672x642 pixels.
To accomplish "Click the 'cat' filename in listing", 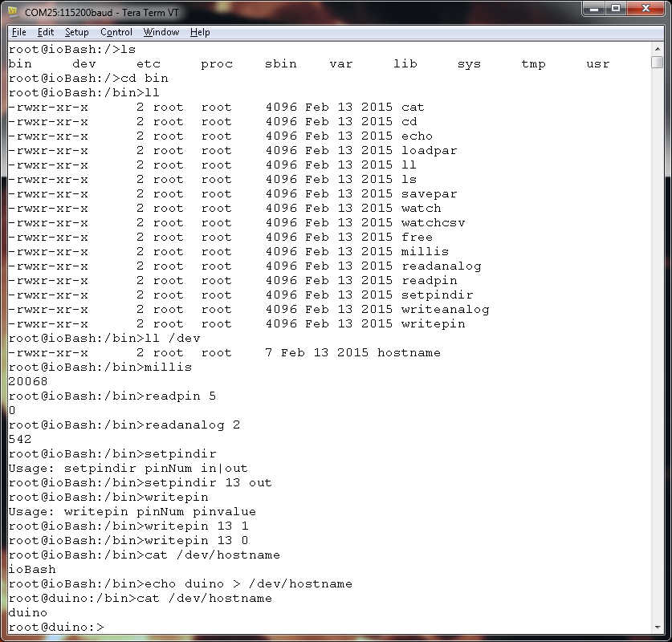I will 413,107.
